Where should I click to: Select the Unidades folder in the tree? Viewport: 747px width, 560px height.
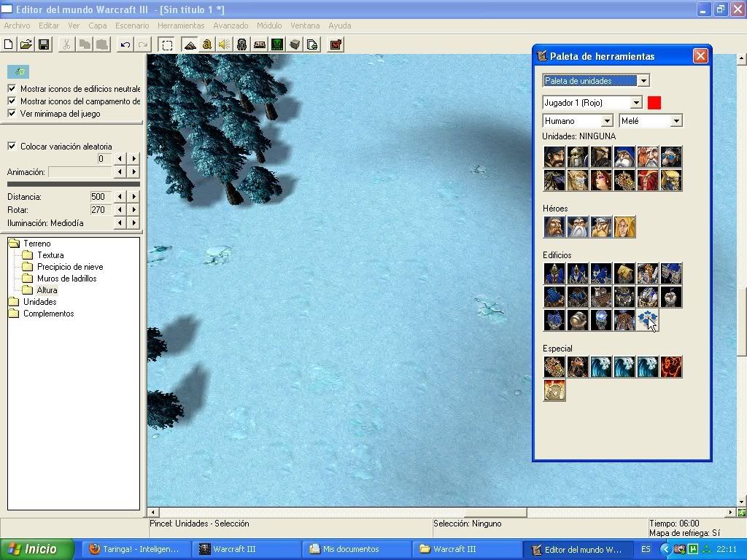[x=39, y=302]
